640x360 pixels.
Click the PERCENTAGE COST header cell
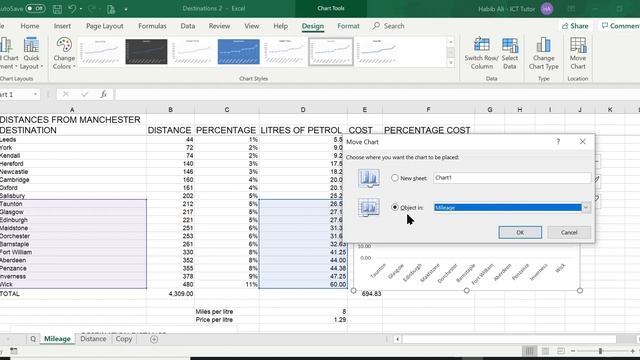tap(428, 130)
